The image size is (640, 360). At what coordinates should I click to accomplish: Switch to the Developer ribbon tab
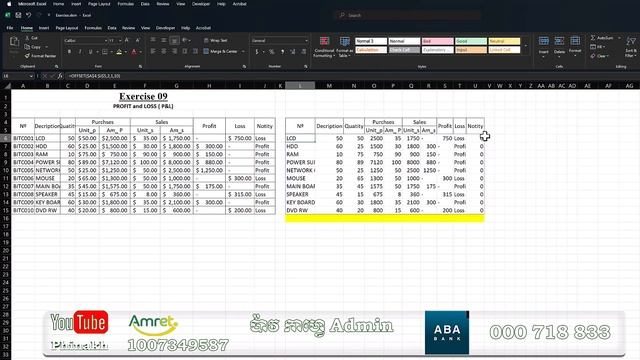(165, 28)
